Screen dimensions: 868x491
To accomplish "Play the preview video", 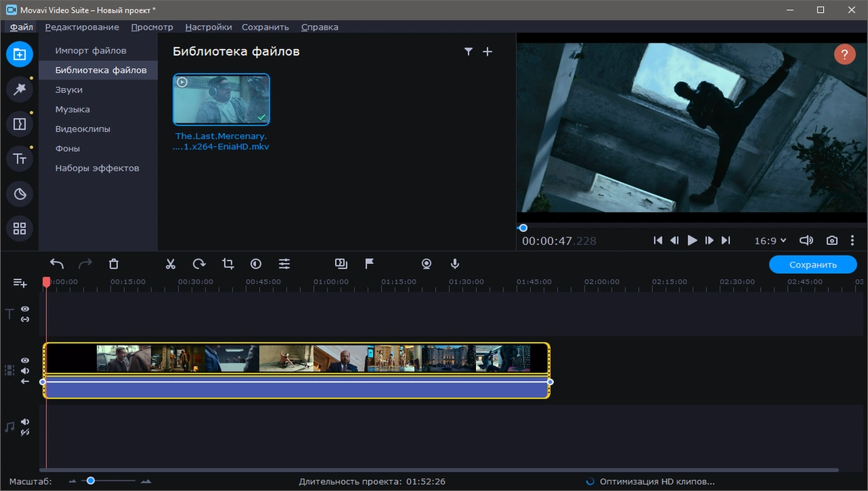I will 692,241.
